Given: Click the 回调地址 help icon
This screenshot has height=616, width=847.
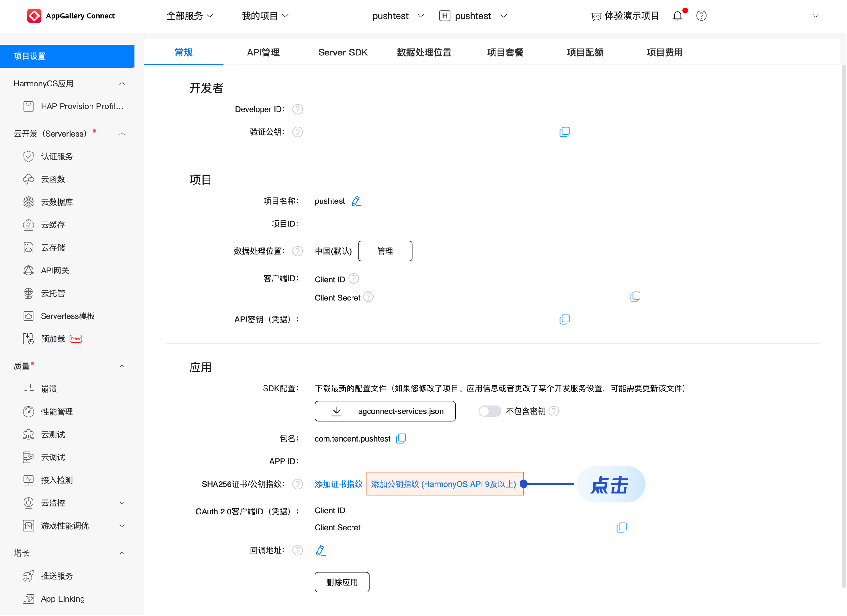Looking at the screenshot, I should 298,551.
